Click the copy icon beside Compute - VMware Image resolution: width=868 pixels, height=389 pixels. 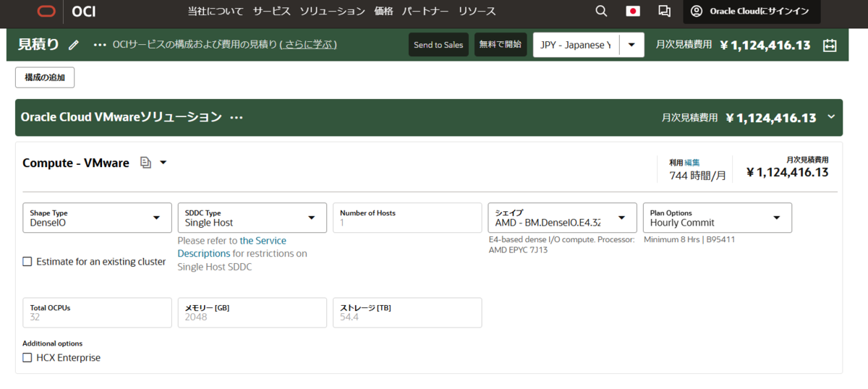pos(145,163)
